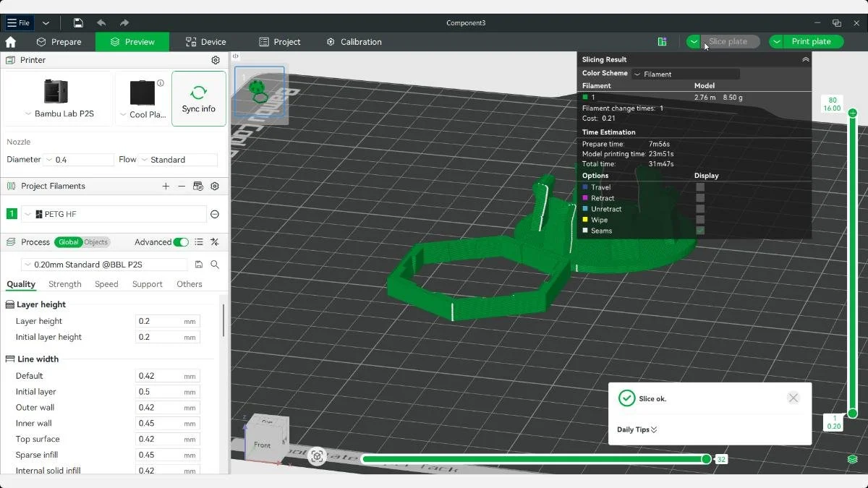Go to the Home screen icon

11,42
